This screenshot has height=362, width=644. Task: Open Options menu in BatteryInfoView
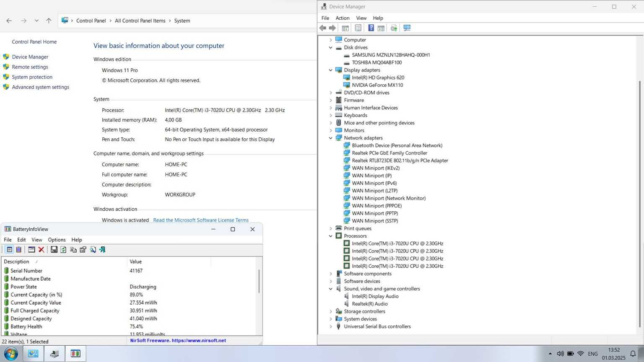57,240
